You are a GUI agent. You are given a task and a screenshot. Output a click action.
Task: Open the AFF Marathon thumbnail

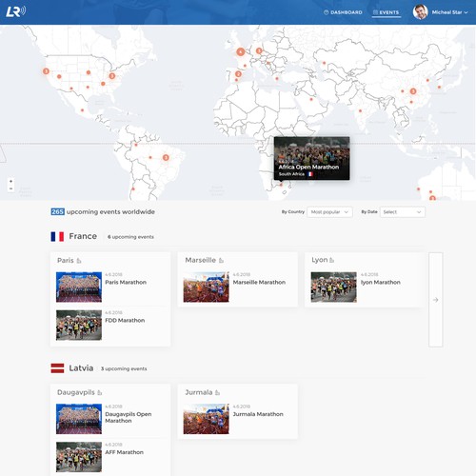79,457
